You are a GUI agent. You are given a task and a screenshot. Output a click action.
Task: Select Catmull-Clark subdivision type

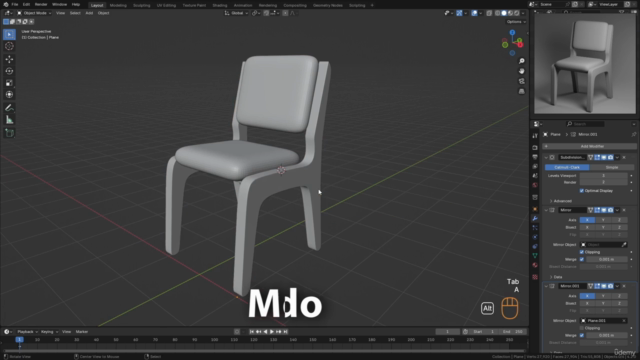click(567, 167)
